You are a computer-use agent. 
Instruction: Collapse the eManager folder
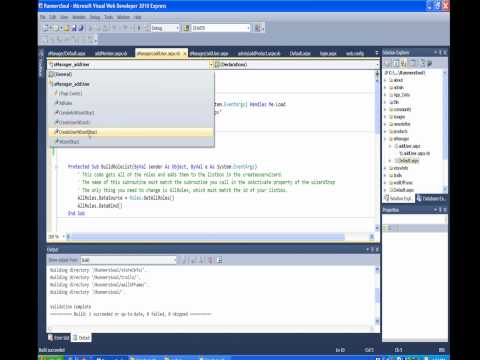(385, 139)
